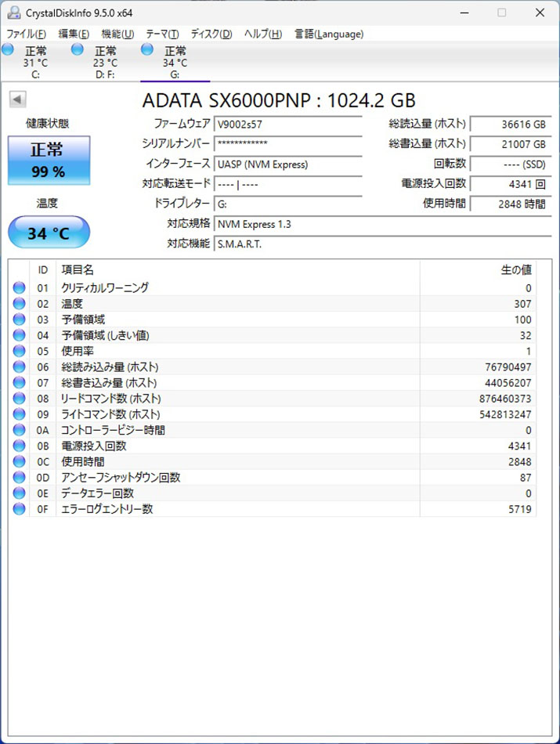This screenshot has width=560, height=744.
Task: Click power on count value 4341 回
Action: coord(511,184)
